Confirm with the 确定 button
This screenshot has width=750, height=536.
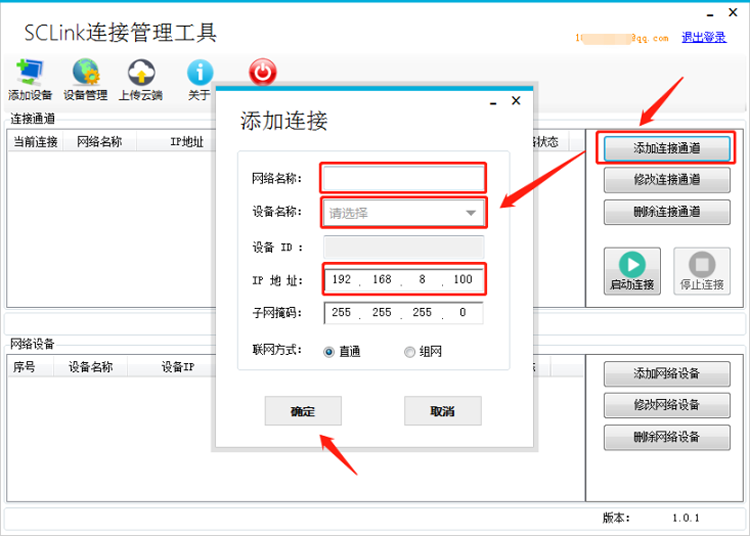pyautogui.click(x=303, y=411)
